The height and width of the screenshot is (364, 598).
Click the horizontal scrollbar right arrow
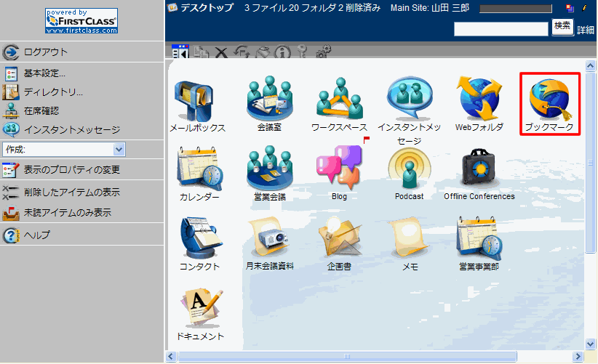point(577,356)
